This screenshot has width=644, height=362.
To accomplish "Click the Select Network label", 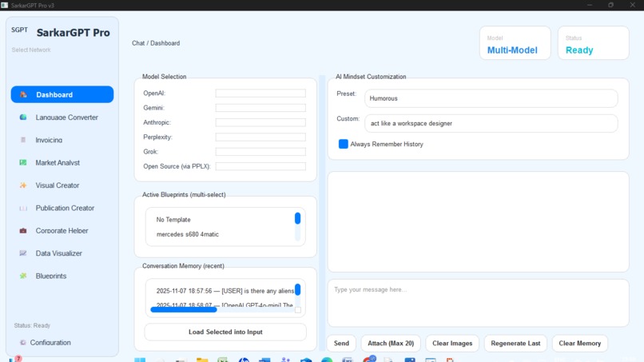I will click(31, 50).
